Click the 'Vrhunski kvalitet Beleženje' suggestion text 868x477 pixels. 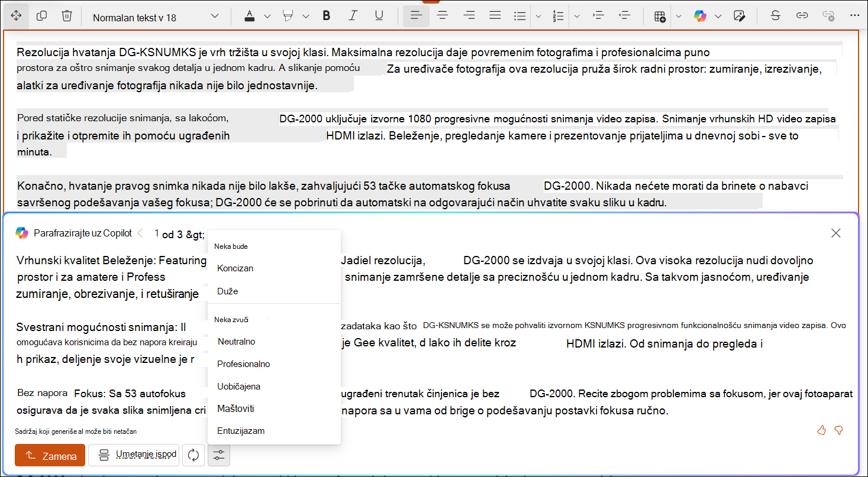click(x=111, y=260)
